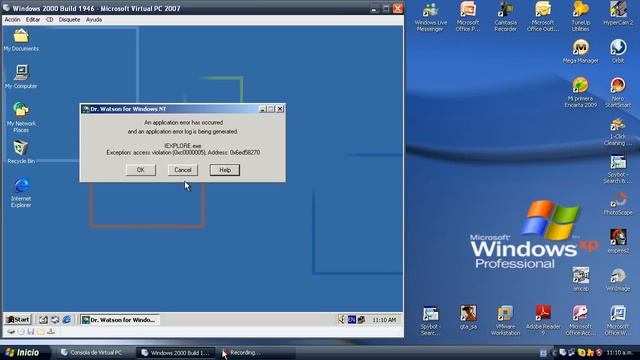The image size is (640, 360).
Task: Open WinImage desktop shortcut
Action: click(x=618, y=279)
